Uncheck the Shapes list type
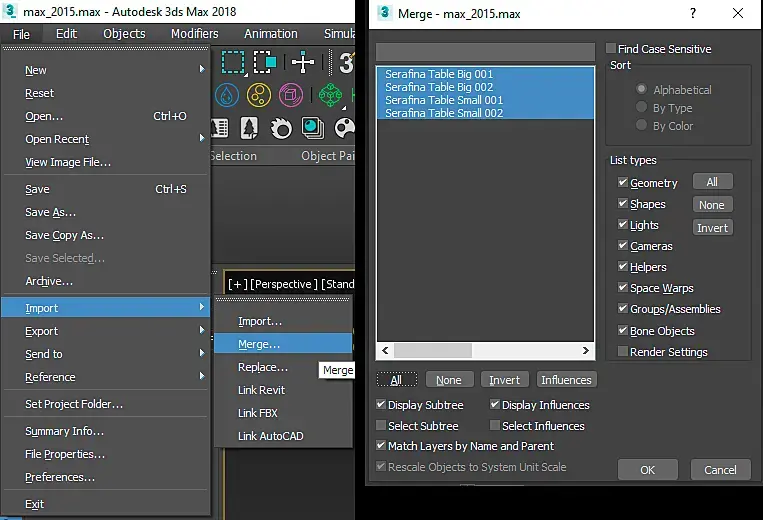Viewport: 763px width, 520px height. pos(622,203)
